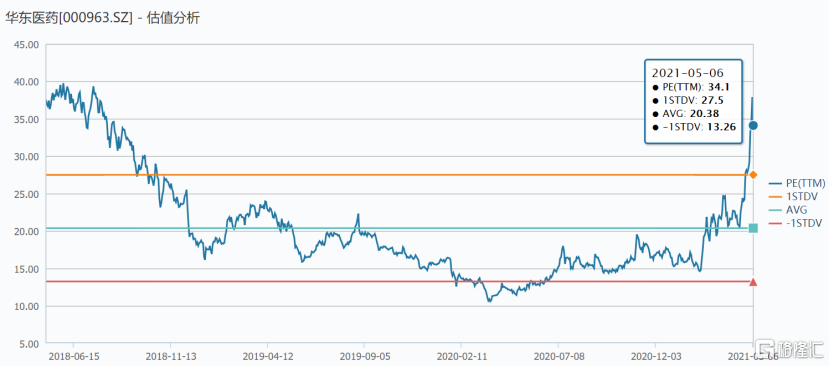
Task: Click the chart title 华东医药[000963.SZ] - 估值分析
Action: [103, 17]
